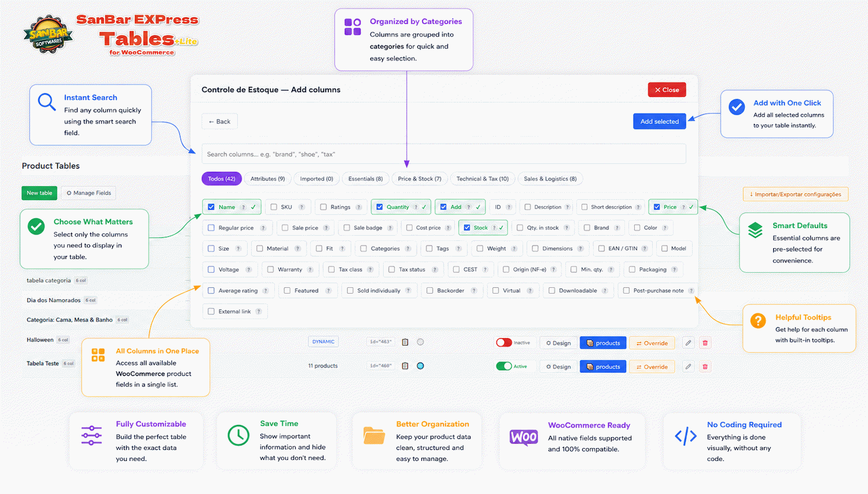The width and height of the screenshot is (868, 494).
Task: Show the Cost price help tooltip icon
Action: [x=448, y=228]
